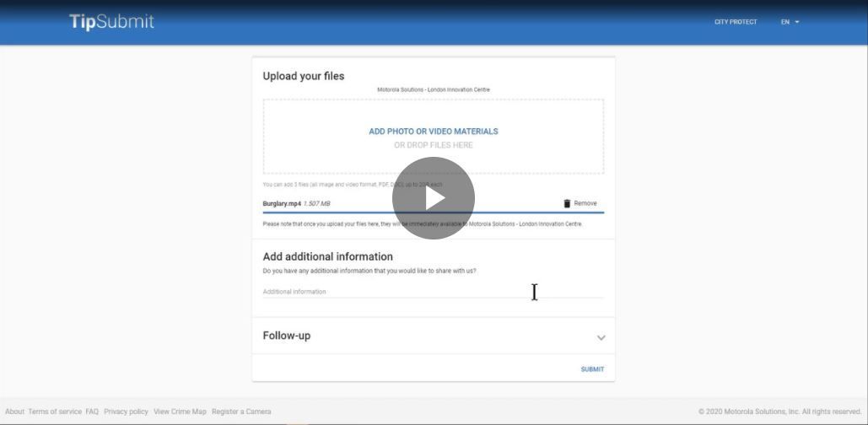868x425 pixels.
Task: Open the CITY PROTECT header link
Action: click(736, 22)
